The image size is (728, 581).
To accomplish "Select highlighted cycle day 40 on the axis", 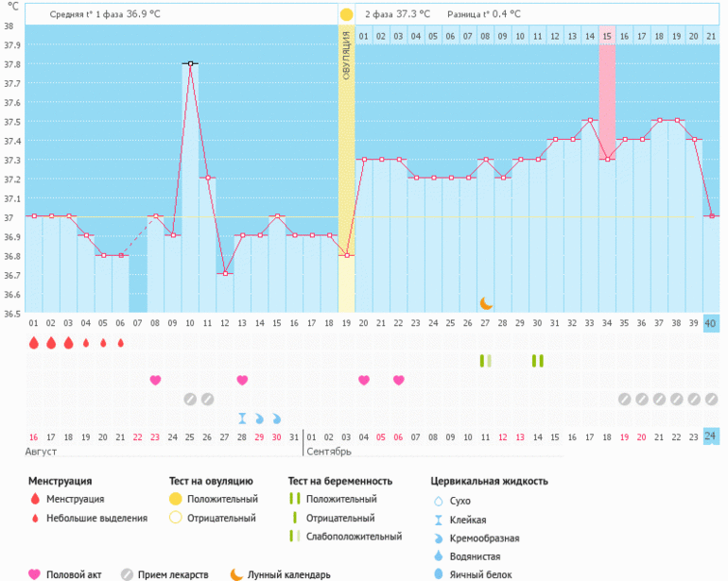I will tap(711, 323).
